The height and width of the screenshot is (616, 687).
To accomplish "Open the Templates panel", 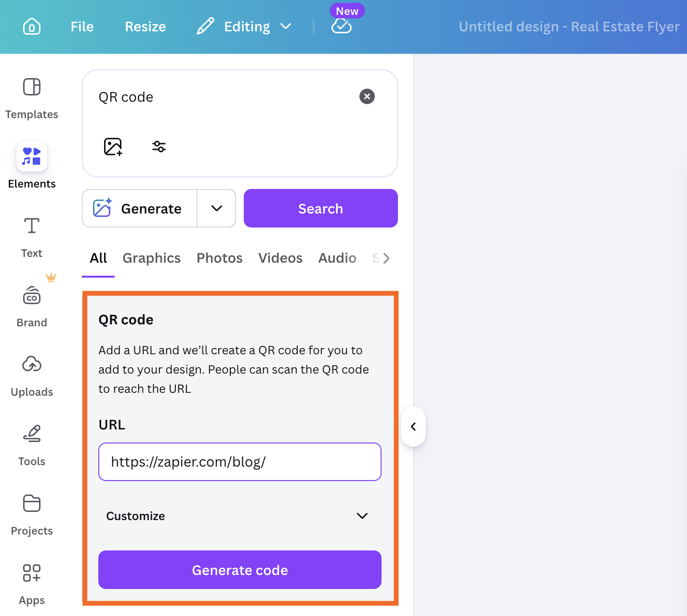I will (x=31, y=96).
